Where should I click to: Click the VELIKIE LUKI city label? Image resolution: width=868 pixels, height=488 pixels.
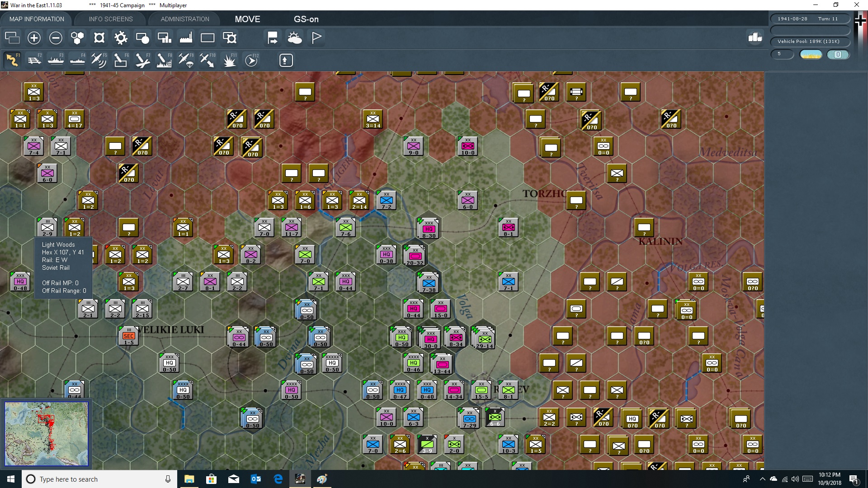point(170,330)
